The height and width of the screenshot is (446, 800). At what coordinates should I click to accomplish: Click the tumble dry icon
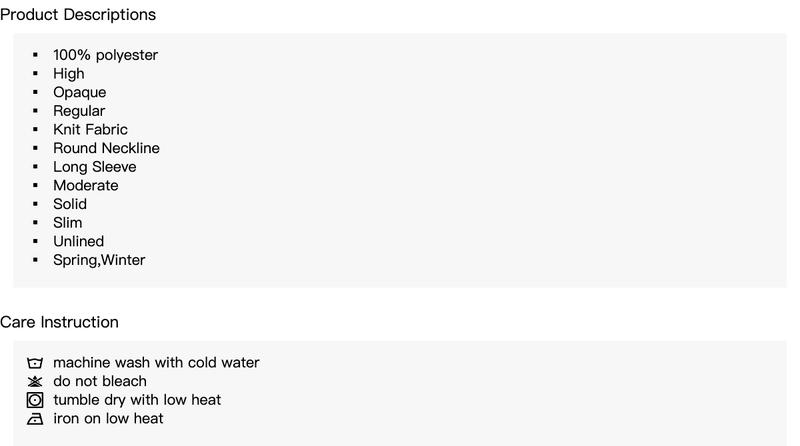[35, 400]
